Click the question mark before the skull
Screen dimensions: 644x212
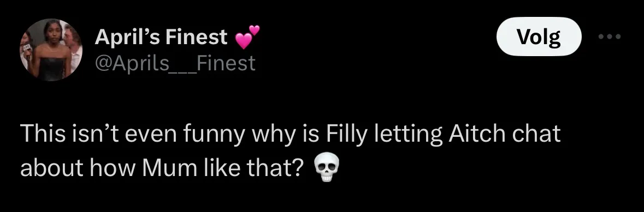coord(300,168)
